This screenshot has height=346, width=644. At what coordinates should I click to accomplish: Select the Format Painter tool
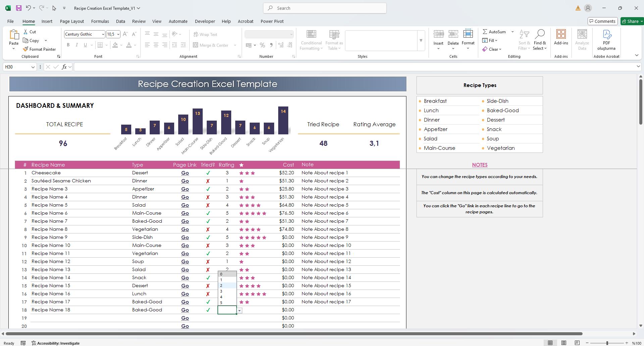(39, 49)
